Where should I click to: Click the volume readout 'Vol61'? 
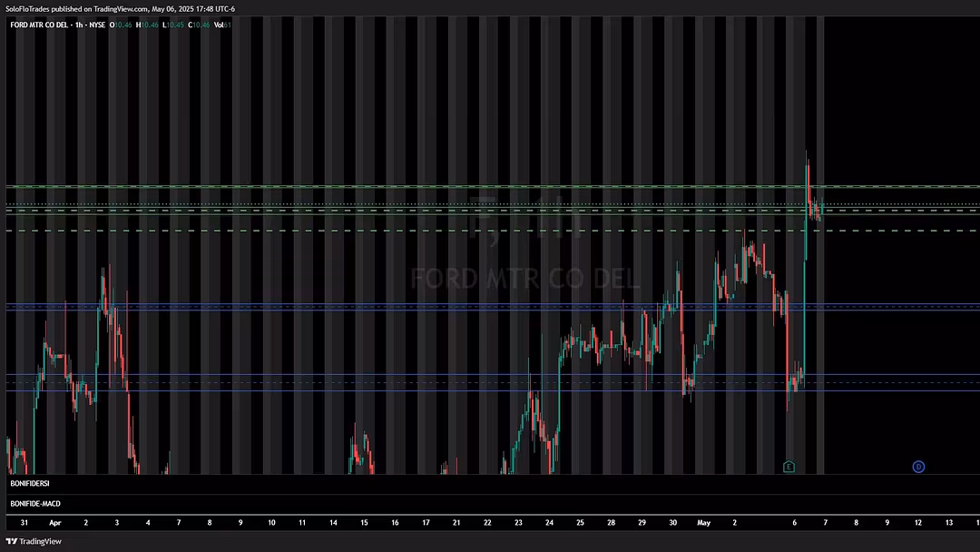tap(222, 25)
